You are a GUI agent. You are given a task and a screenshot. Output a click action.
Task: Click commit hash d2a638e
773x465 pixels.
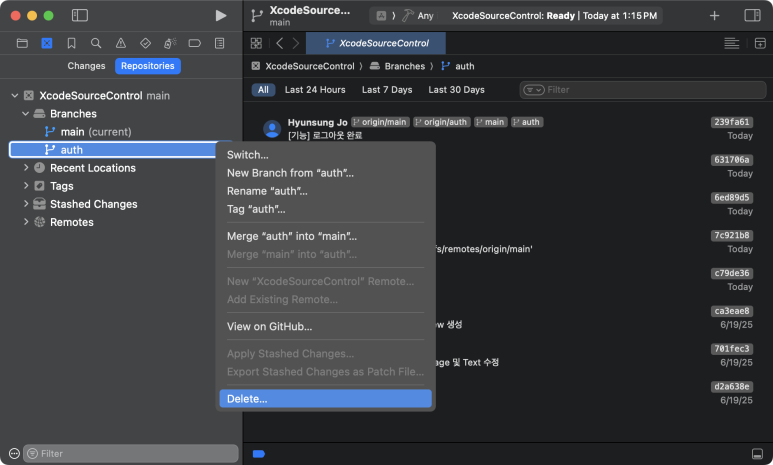coord(732,387)
